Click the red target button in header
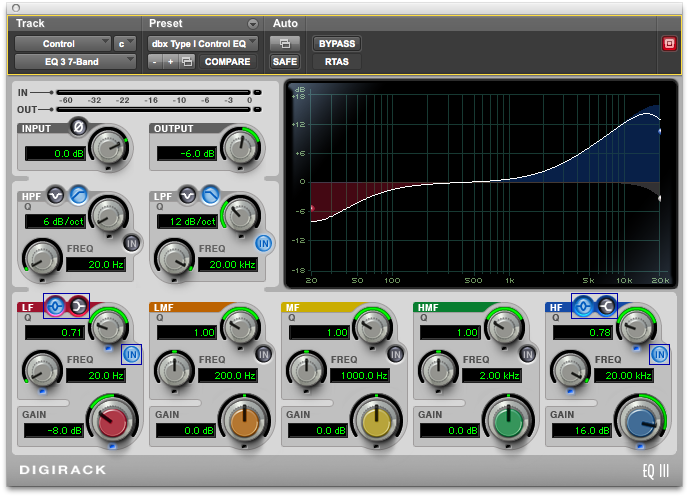Image resolution: width=689 pixels, height=497 pixels. pos(669,44)
